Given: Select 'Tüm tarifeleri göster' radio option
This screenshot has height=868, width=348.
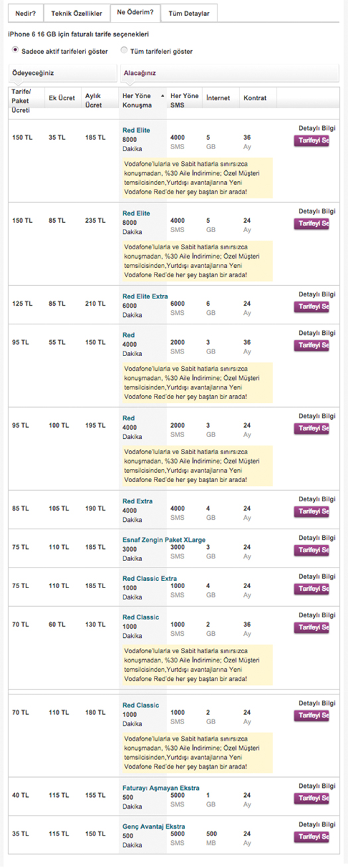Looking at the screenshot, I should pyautogui.click(x=124, y=50).
